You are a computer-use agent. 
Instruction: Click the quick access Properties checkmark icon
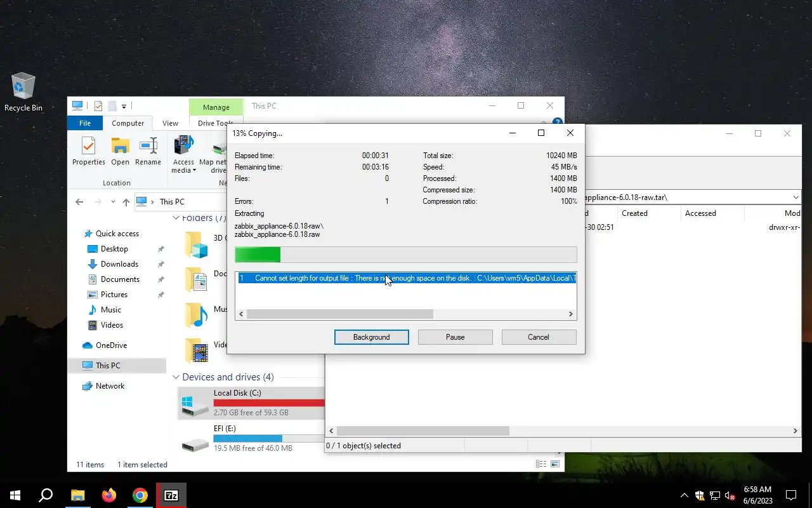click(x=98, y=106)
